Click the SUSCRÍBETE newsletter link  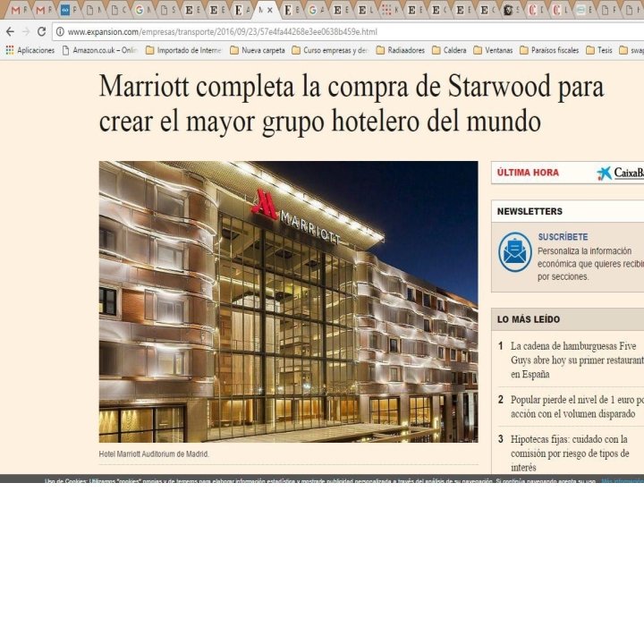pyautogui.click(x=563, y=237)
